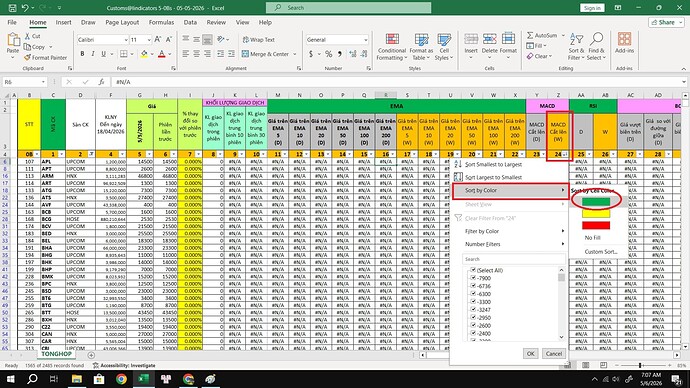Toggle the (Select All) checkbox
The width and height of the screenshot is (690, 388).
coord(473,270)
